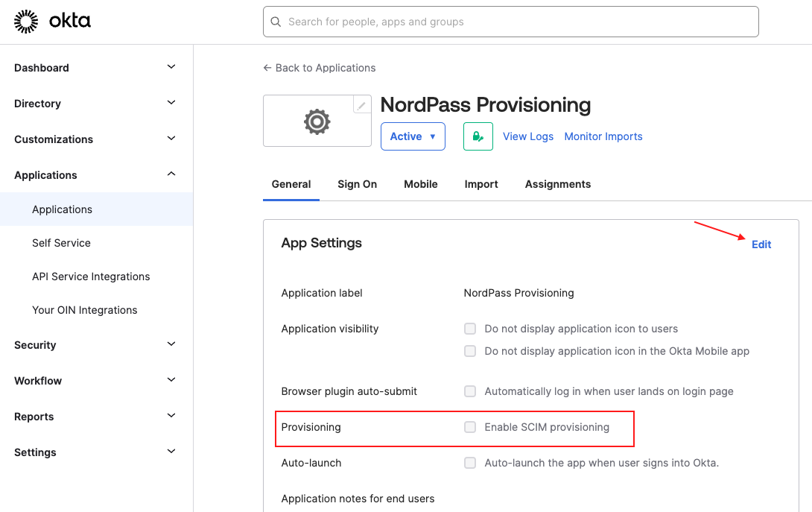812x512 pixels.
Task: Click Application notes for end users label
Action: 358,499
